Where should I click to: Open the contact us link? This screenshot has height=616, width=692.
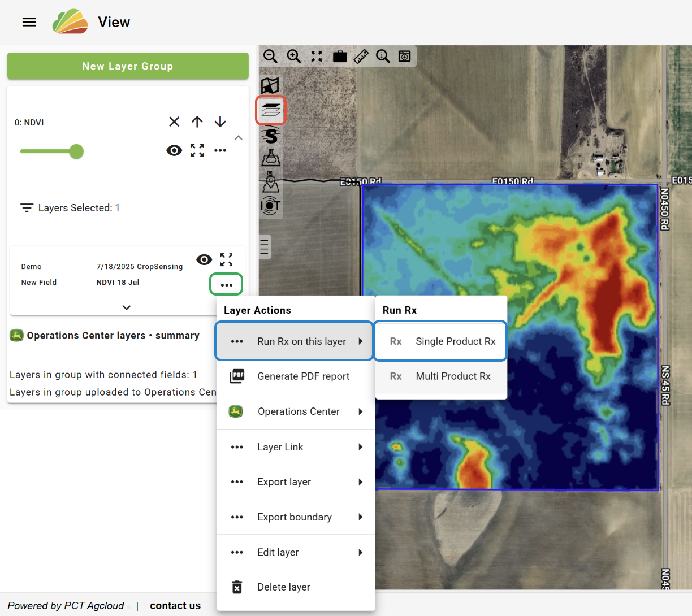[x=175, y=606]
